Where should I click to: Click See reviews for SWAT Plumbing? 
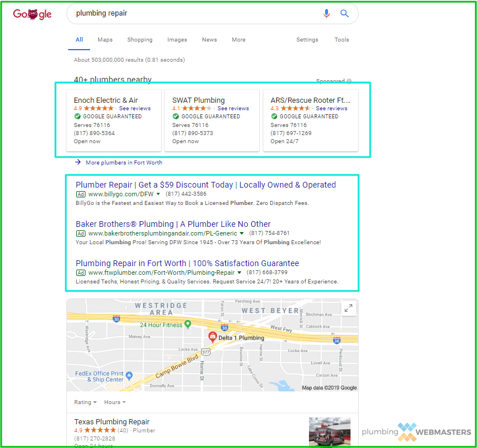(x=233, y=109)
